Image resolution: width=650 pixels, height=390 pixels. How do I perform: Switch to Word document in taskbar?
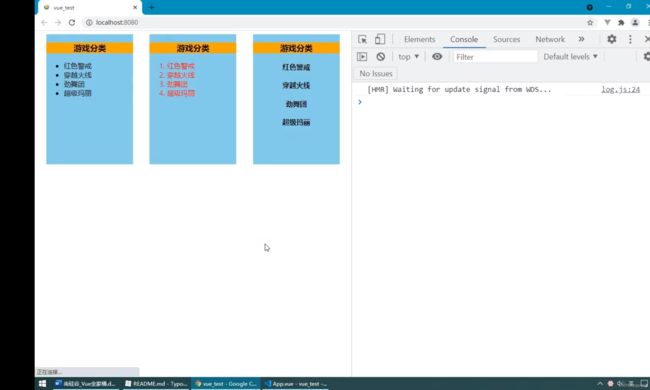click(x=85, y=384)
